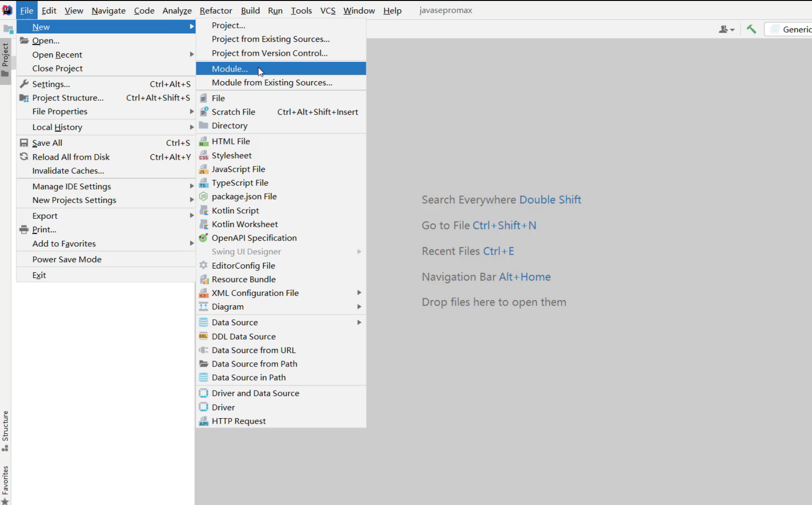Open the Help menu
Image resolution: width=812 pixels, height=505 pixels.
coord(392,11)
